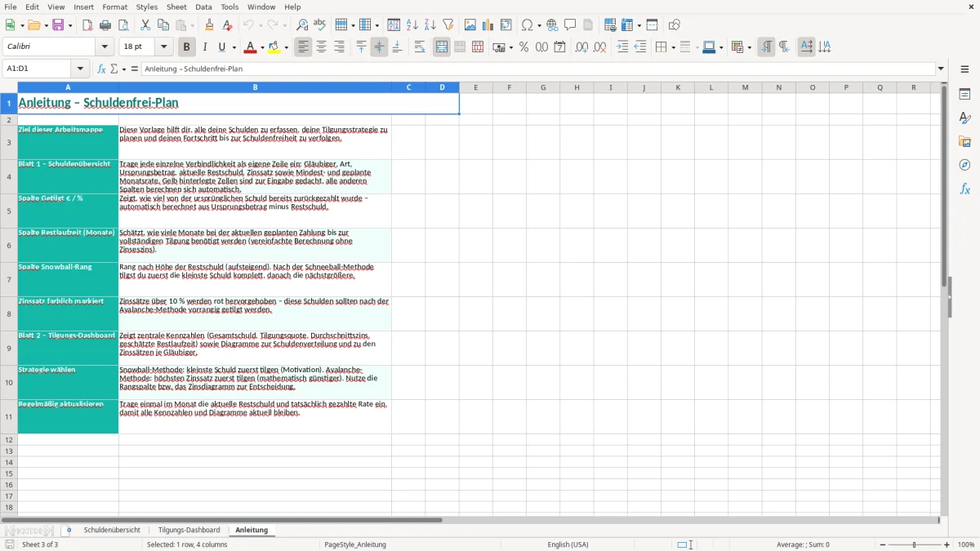The width and height of the screenshot is (980, 551).
Task: Sort ascending A to Z
Action: (x=412, y=25)
